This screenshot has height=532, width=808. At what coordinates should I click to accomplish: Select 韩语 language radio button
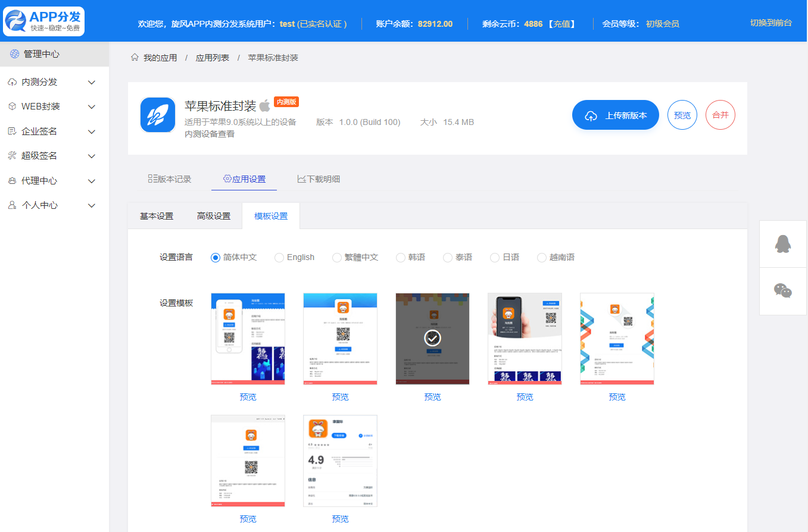click(401, 258)
